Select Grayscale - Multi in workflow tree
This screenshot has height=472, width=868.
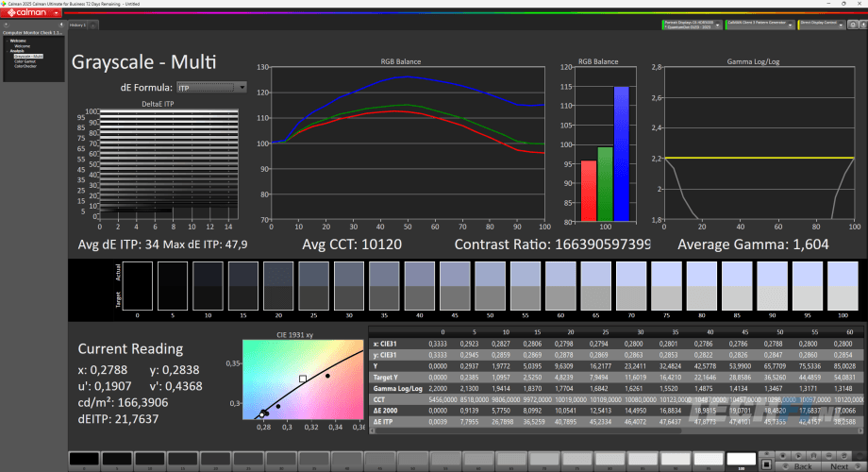pos(28,56)
